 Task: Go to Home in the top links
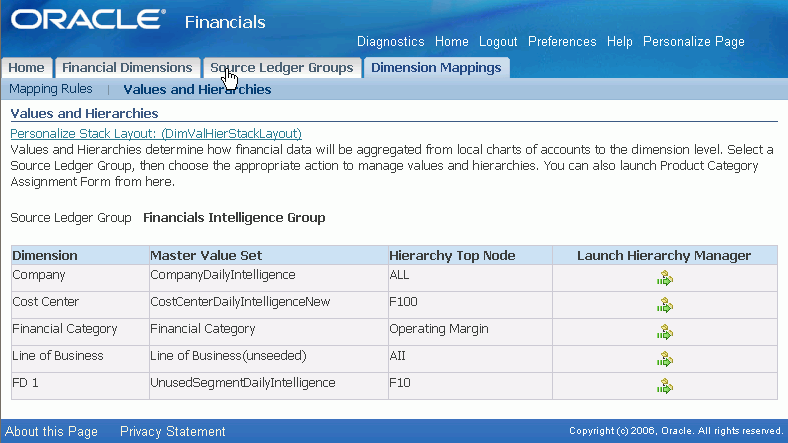pyautogui.click(x=451, y=42)
